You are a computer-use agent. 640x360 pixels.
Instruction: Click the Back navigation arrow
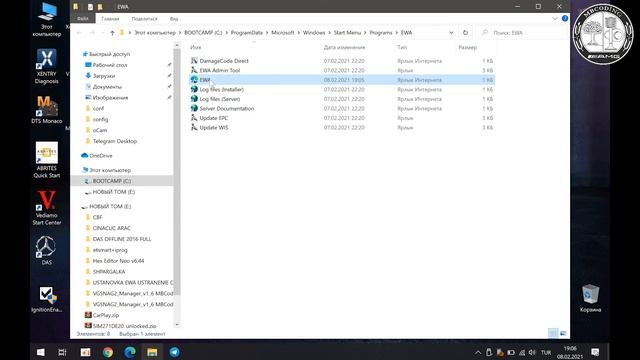79,33
